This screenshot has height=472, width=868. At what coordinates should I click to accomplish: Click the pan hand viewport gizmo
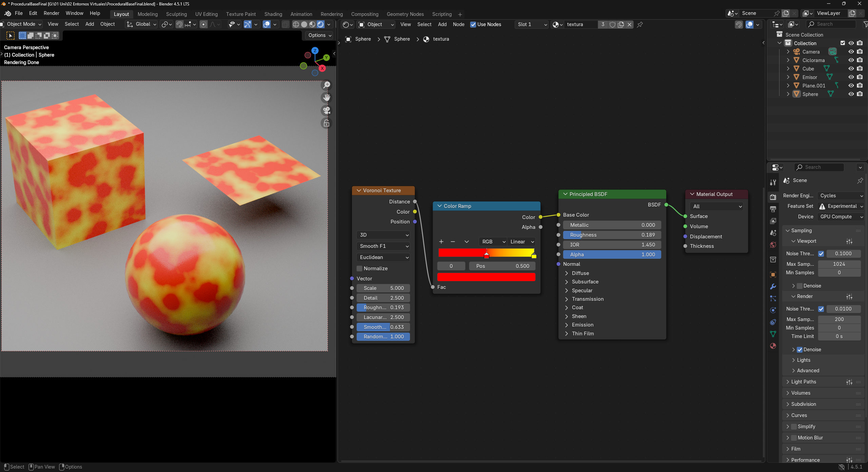pos(327,98)
